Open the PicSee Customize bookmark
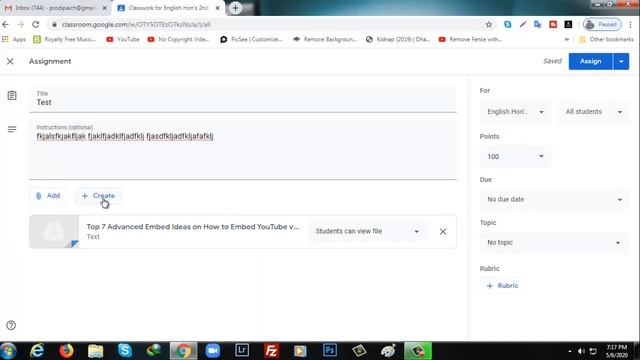The height and width of the screenshot is (360, 640). (251, 39)
